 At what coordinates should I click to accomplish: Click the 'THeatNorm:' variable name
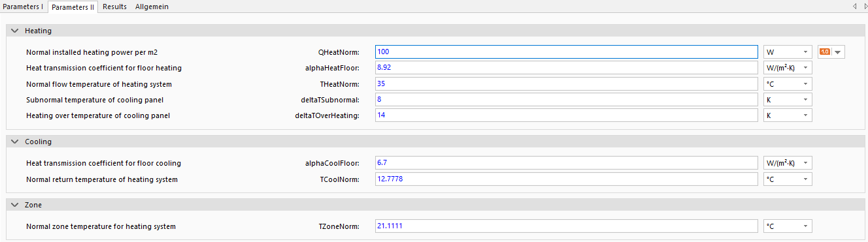[x=339, y=84]
